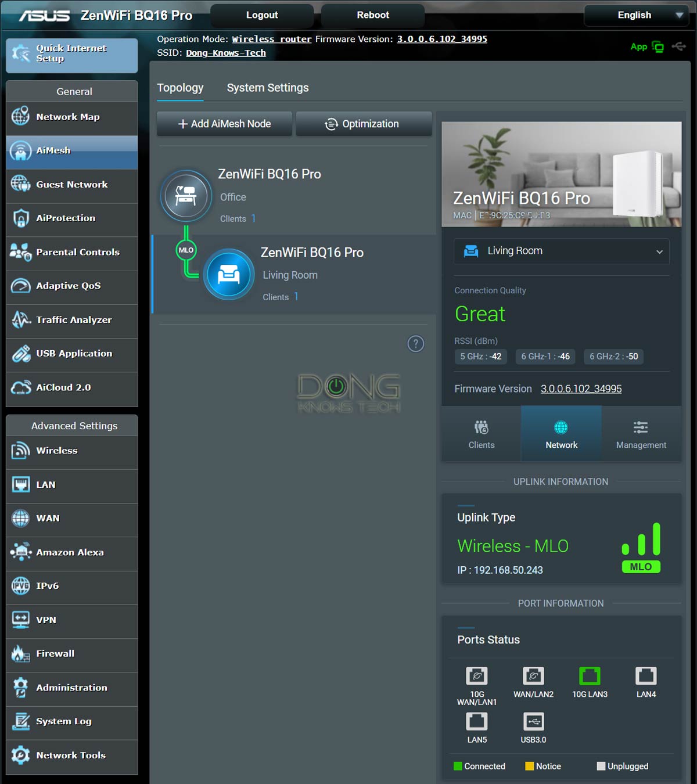Click the Office node clients count
The height and width of the screenshot is (784, 697).
[x=253, y=218]
